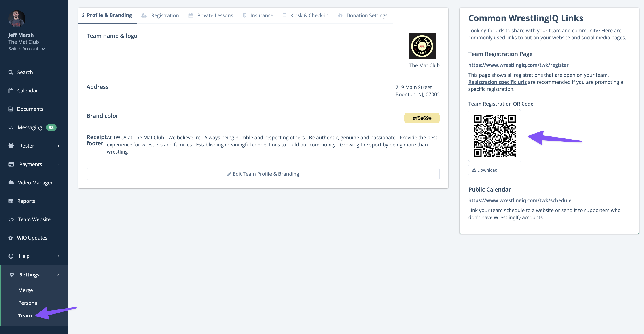Open Calendar via its sidebar icon
Screen dimensions: 644x334
11,91
